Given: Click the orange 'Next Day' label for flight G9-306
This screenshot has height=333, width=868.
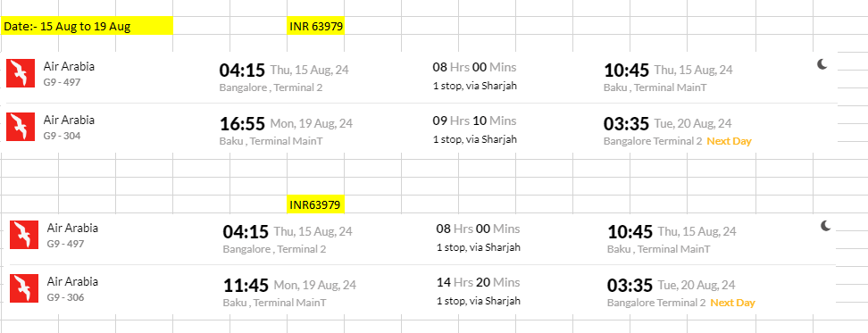Looking at the screenshot, I should click(x=733, y=303).
